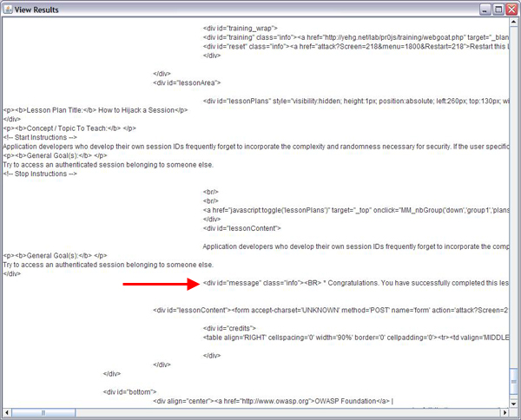Maximize the View Results window
This screenshot has width=521, height=420.
[x=498, y=10]
